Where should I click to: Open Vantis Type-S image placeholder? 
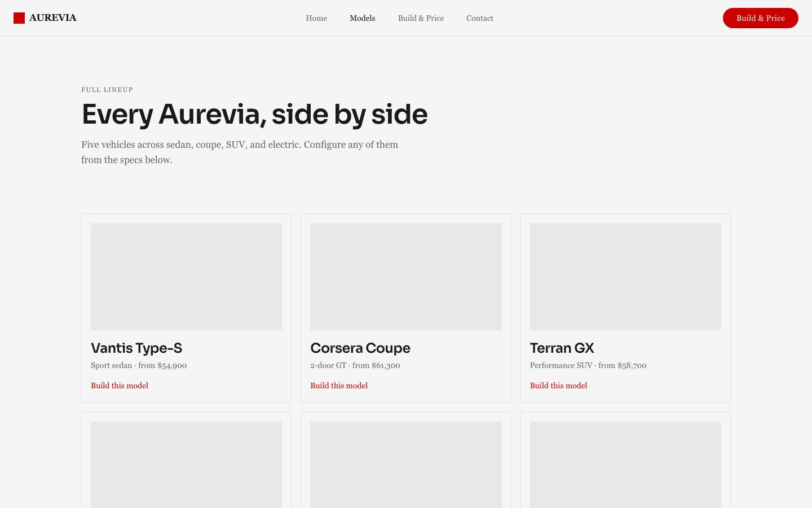[186, 277]
